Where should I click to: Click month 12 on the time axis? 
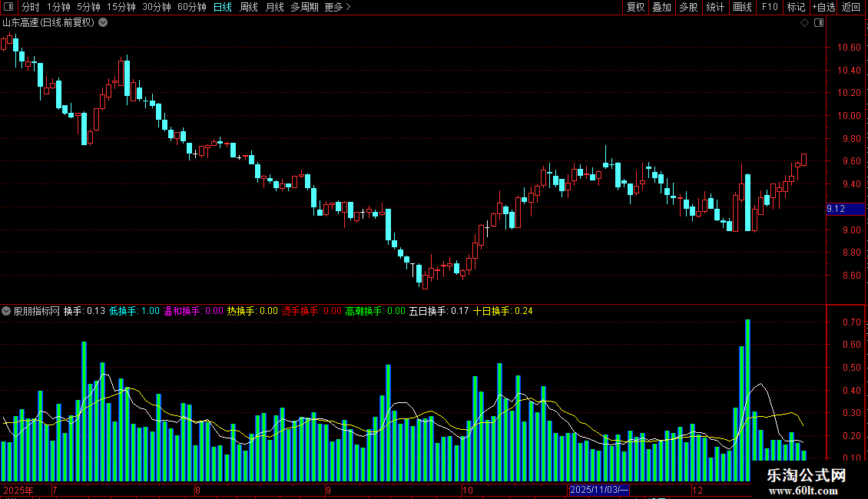697,490
